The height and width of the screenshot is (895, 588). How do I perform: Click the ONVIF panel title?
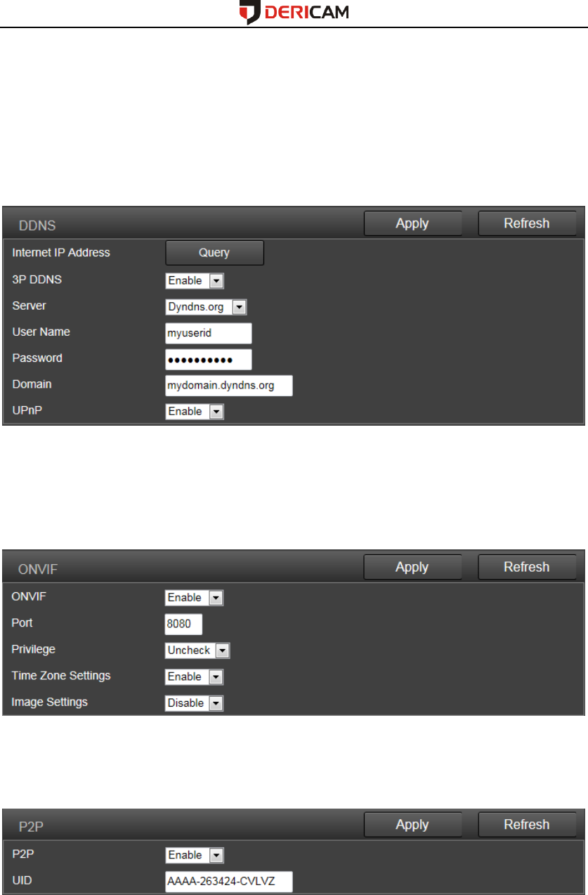(x=39, y=569)
